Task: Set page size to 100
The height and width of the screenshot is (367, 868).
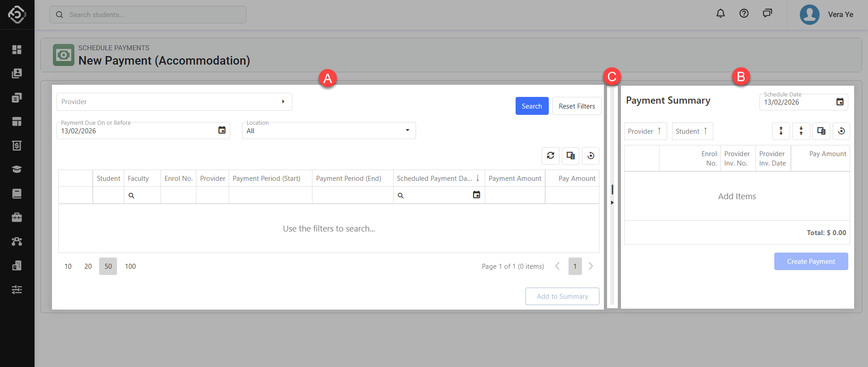Action: click(130, 267)
